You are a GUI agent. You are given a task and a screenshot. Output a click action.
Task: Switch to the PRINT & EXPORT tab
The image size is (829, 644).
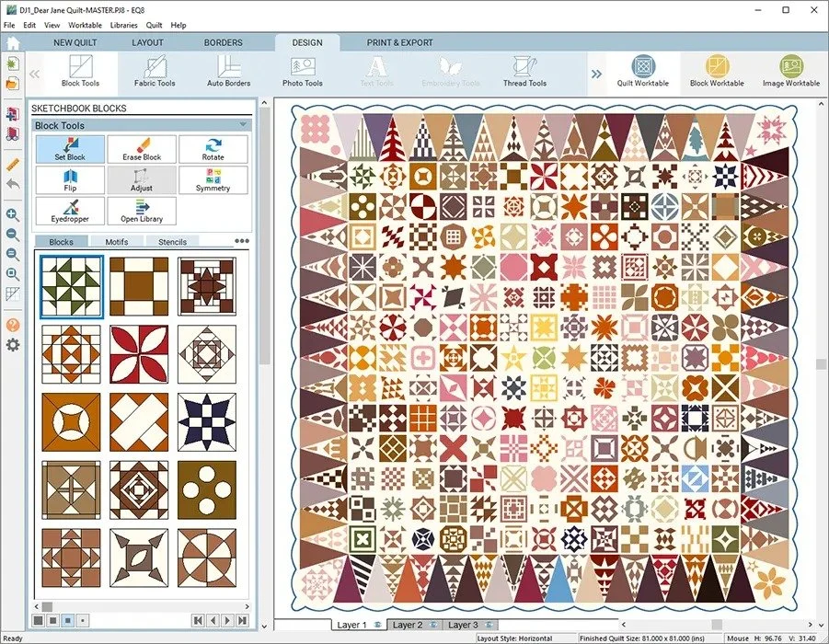coord(399,43)
